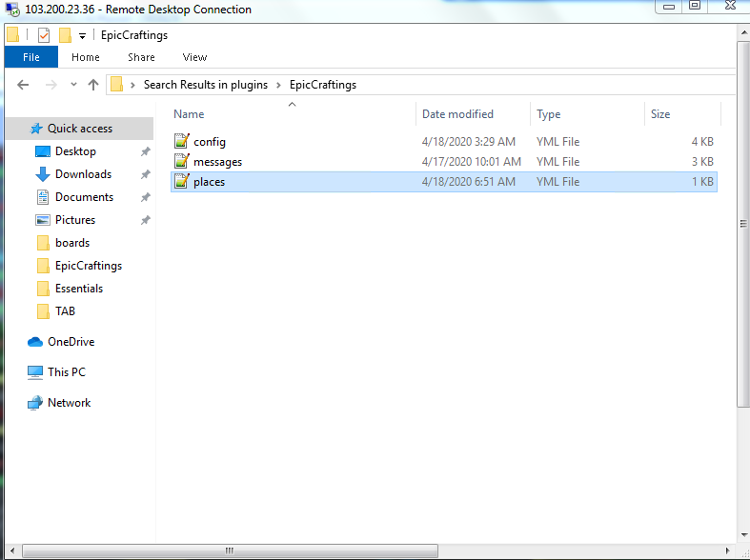Click the boards folder icon in sidebar
The width and height of the screenshot is (750, 560).
[43, 243]
